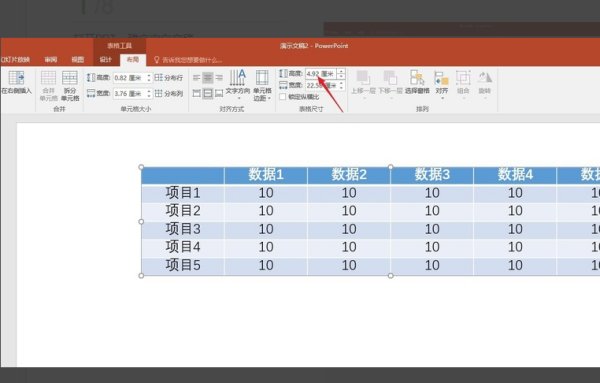Click the 项目3 row label cell

[x=183, y=229]
